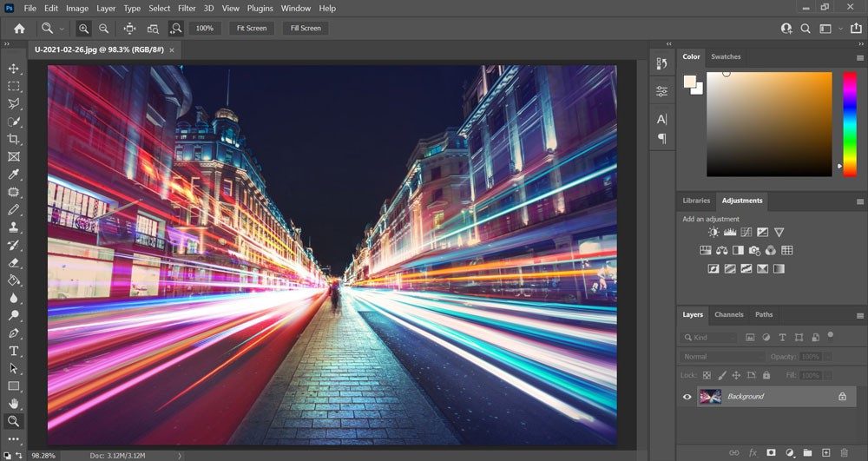
Task: Hide the Background layer with the eye icon
Action: [687, 397]
